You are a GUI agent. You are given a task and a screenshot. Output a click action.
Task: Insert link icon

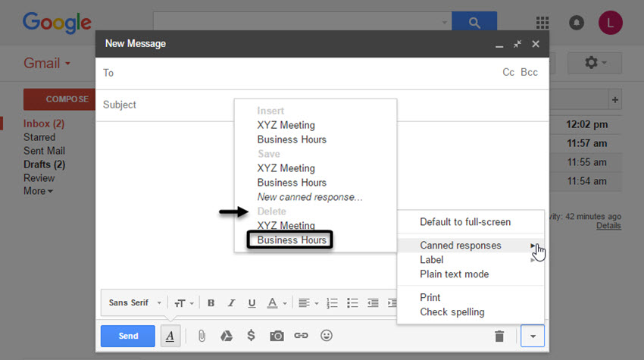tap(301, 336)
